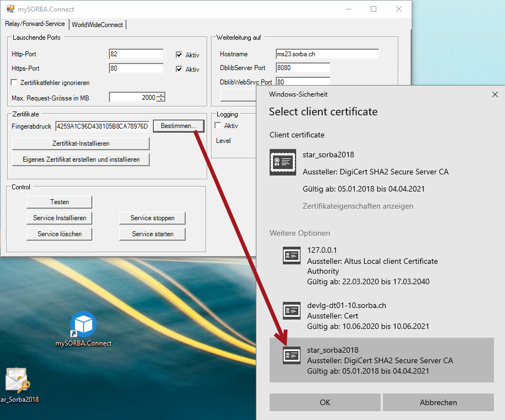Open mySORBA.Connect desktop shortcut icon

[83, 324]
